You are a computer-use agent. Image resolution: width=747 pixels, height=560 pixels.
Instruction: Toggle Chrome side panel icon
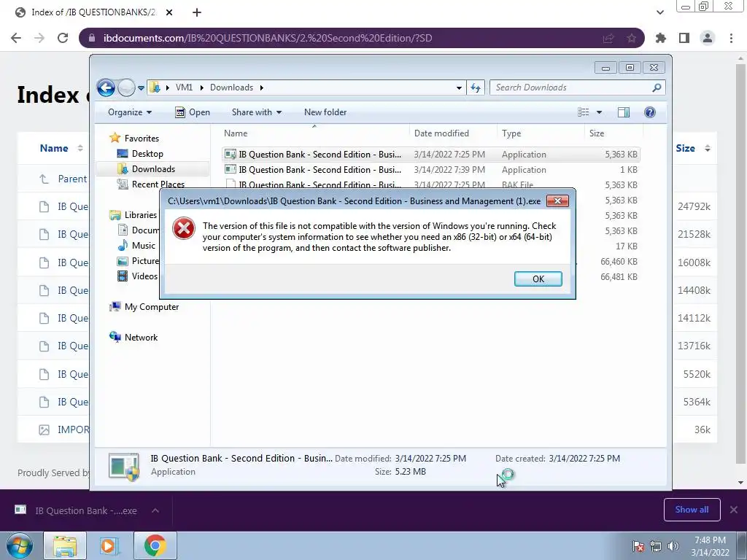[684, 38]
